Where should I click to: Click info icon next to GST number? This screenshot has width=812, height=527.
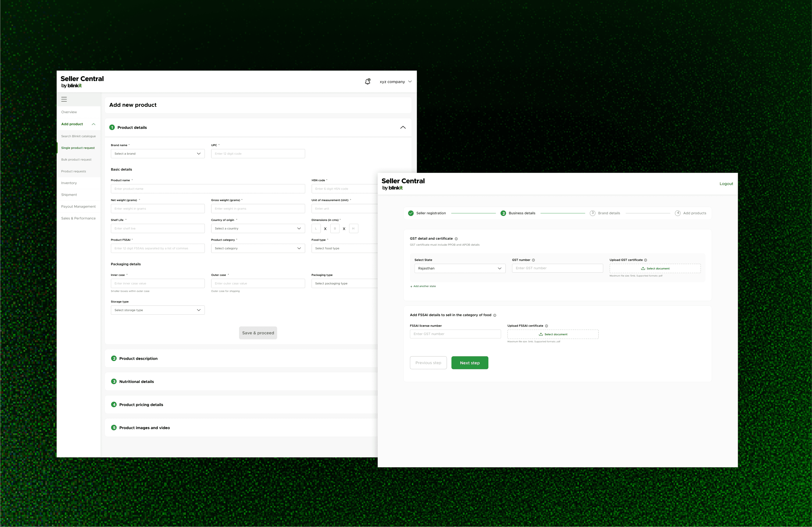(x=533, y=260)
